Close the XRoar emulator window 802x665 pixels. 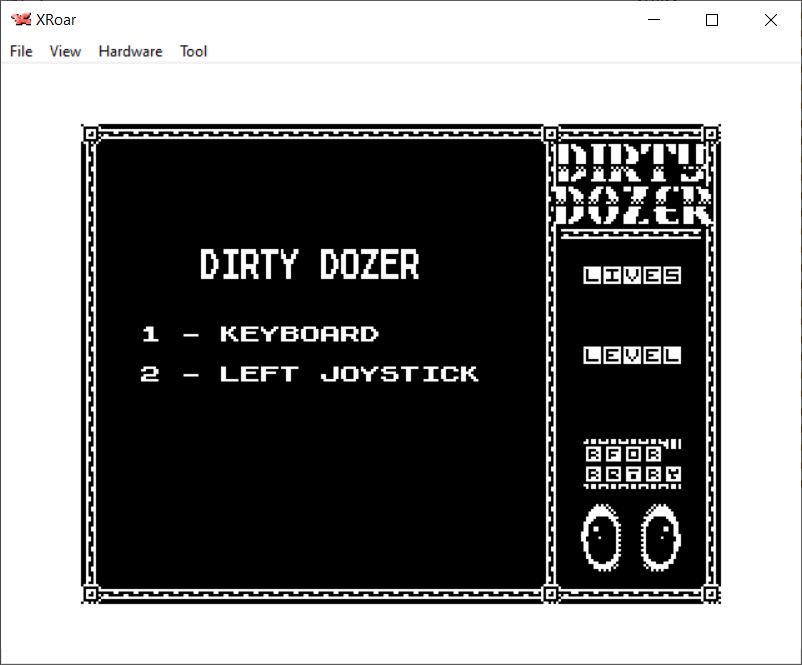click(770, 20)
